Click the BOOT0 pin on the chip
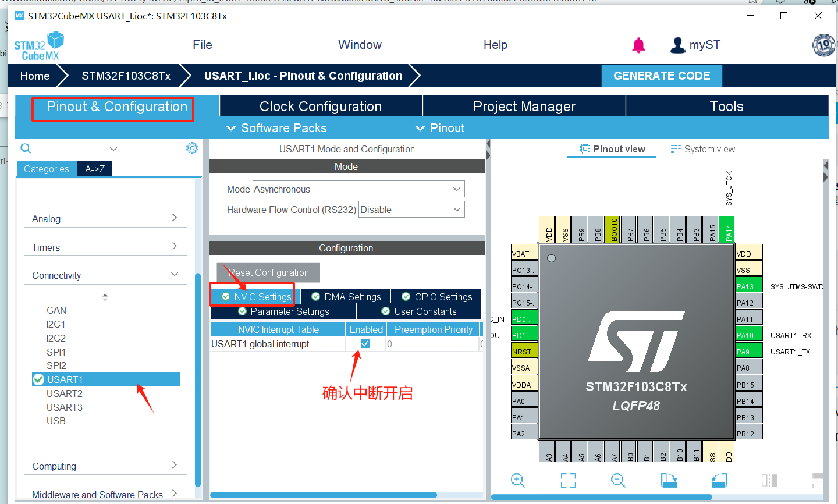Screen dimensions: 838x504 612,229
